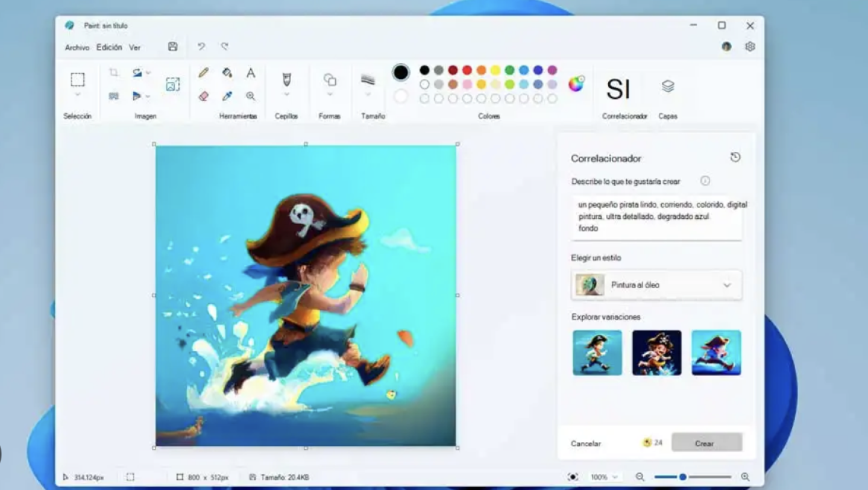Click the Quitar fondo (background removal) icon
Viewport: 868px width, 490px height.
coord(173,85)
